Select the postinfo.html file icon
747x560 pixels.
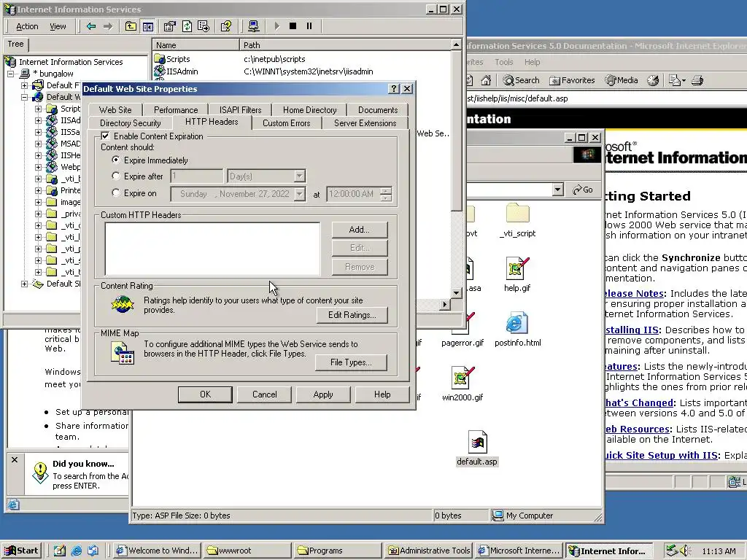click(x=517, y=323)
